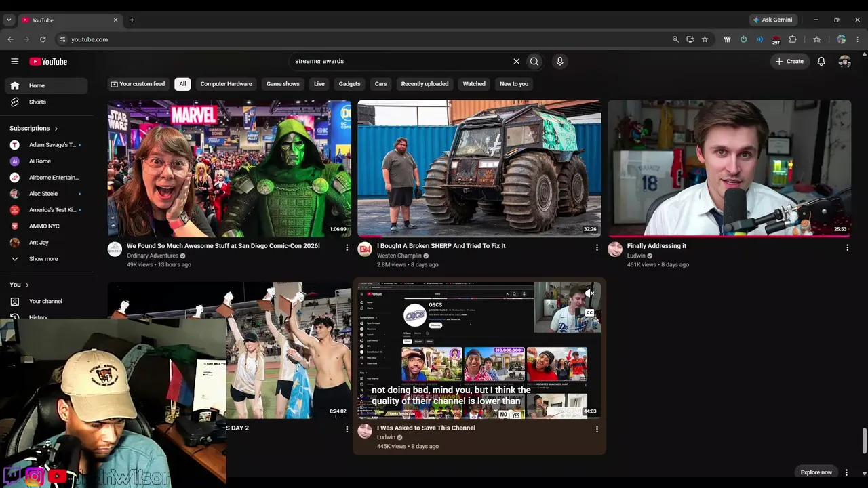The width and height of the screenshot is (868, 488).
Task: Open a new browser tab
Action: [132, 20]
